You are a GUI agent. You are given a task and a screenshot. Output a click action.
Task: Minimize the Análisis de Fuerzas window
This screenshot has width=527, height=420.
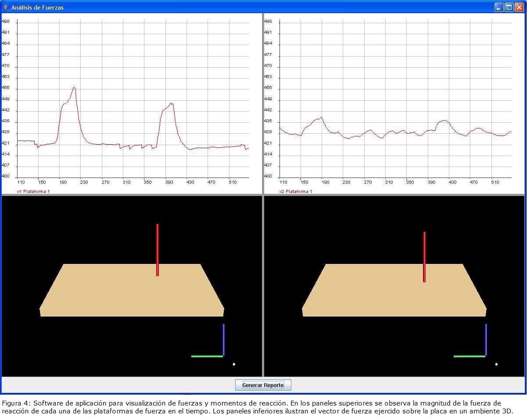pyautogui.click(x=499, y=7)
